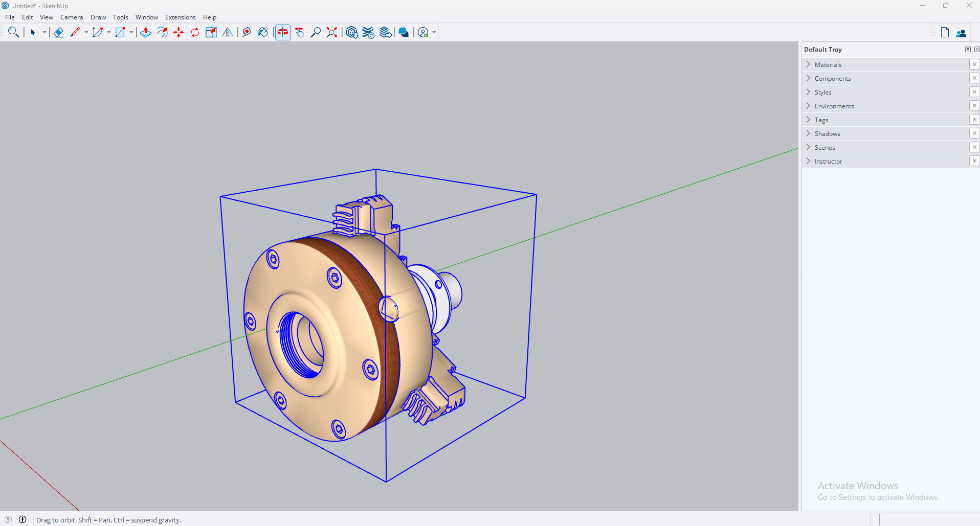Screen dimensions: 980x526
Task: Select the Flip tool
Action: (228, 32)
